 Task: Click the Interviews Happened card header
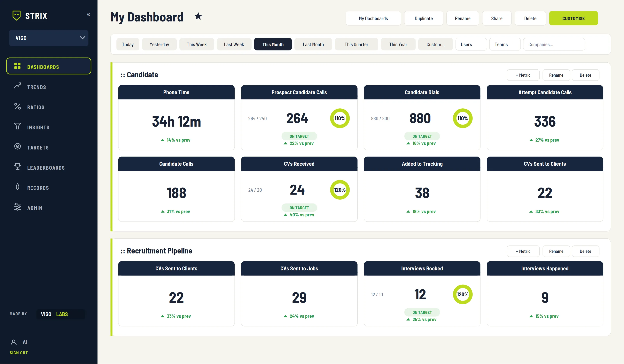coord(545,268)
